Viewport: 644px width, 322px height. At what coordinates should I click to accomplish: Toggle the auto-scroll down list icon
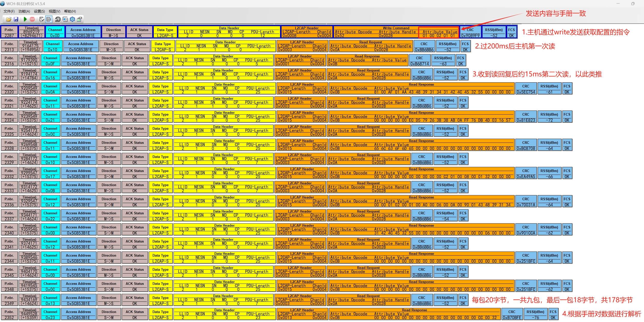coord(49,19)
